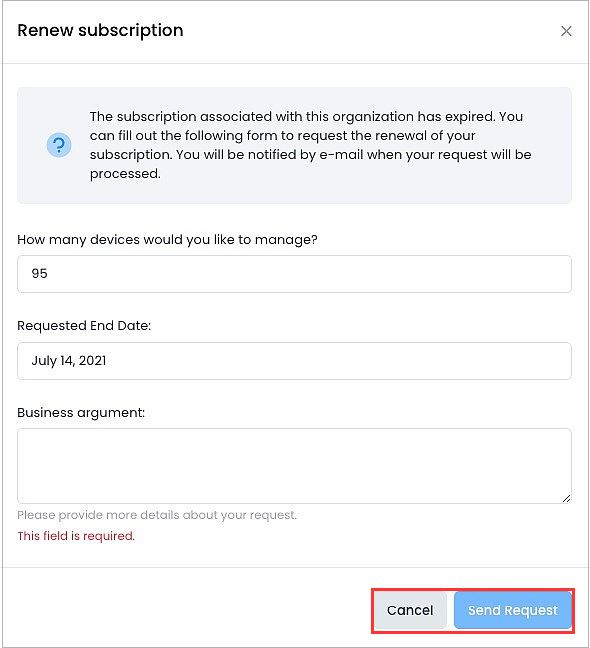Cancel the renewal request
Screen dimensions: 590x648
[x=410, y=610]
